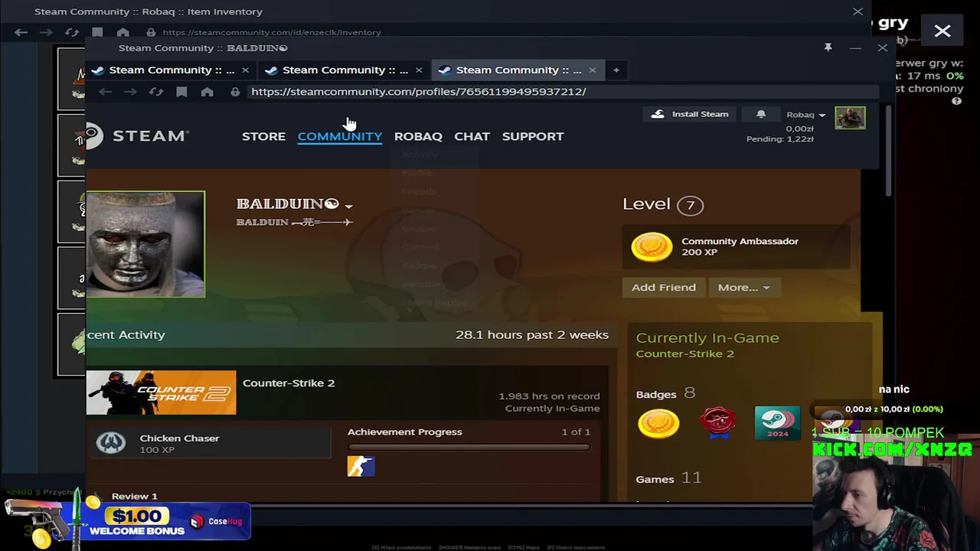The image size is (980, 551).
Task: Close the Item Inventory window
Action: coord(857,11)
